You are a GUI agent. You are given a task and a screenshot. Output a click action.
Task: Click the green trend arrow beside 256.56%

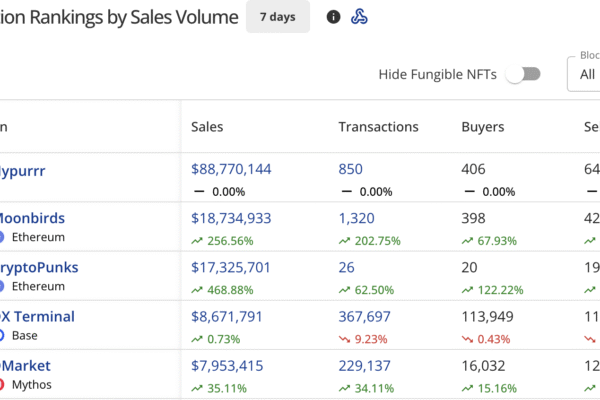point(198,241)
